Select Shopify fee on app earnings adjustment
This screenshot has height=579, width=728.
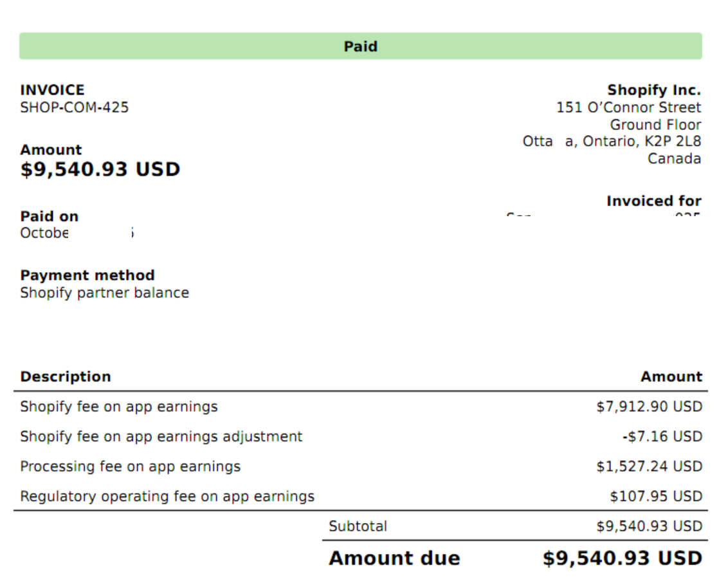tap(161, 437)
